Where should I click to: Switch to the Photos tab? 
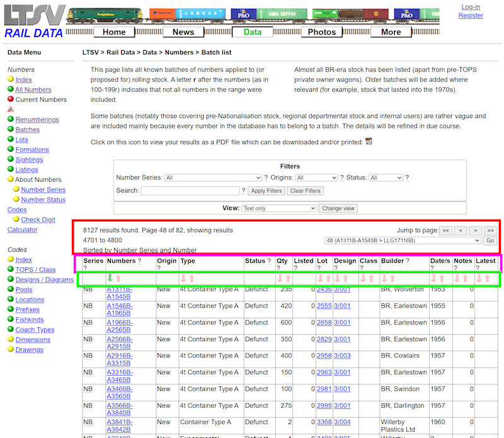pyautogui.click(x=322, y=31)
